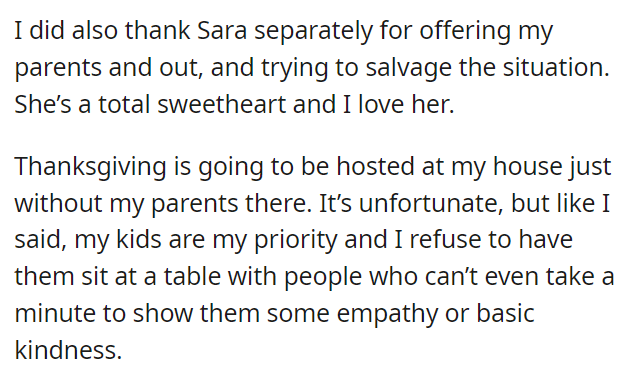Click the word "situation" ending second line
The image size is (629, 374).
(x=556, y=67)
